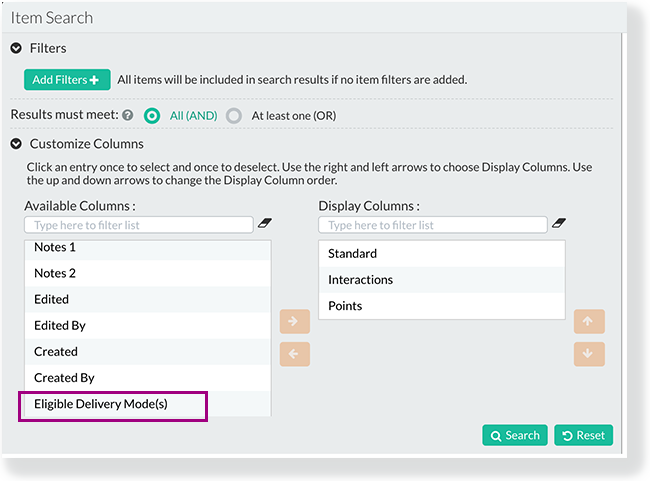650x481 pixels.
Task: Select the At least one (OR) radio option
Action: coord(234,116)
